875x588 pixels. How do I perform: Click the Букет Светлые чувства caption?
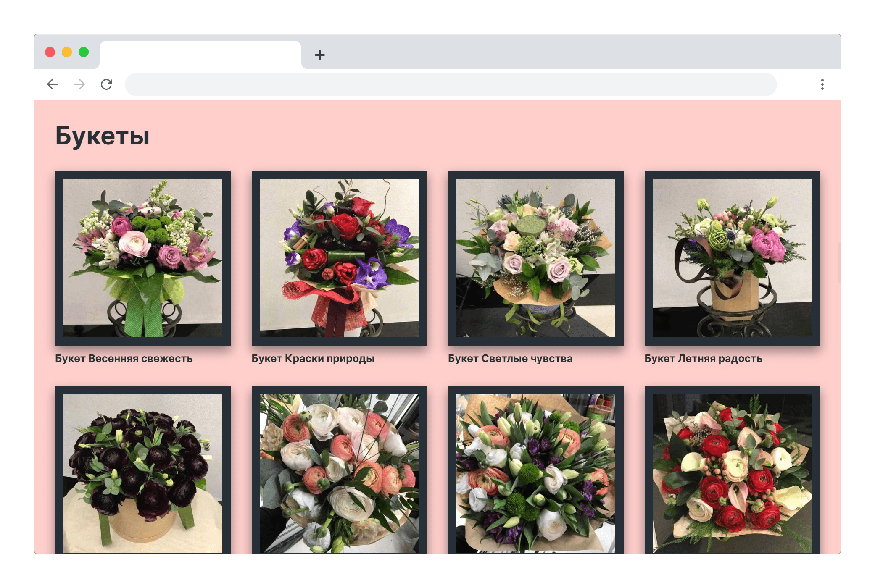coord(510,359)
